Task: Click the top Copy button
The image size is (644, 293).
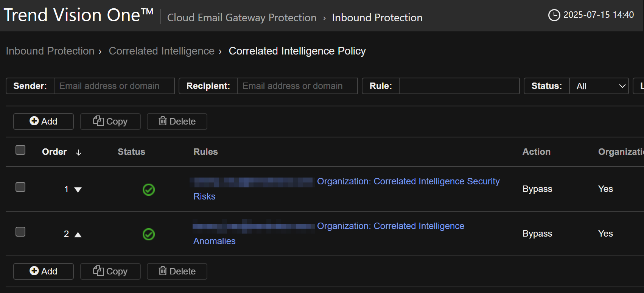Action: 110,122
